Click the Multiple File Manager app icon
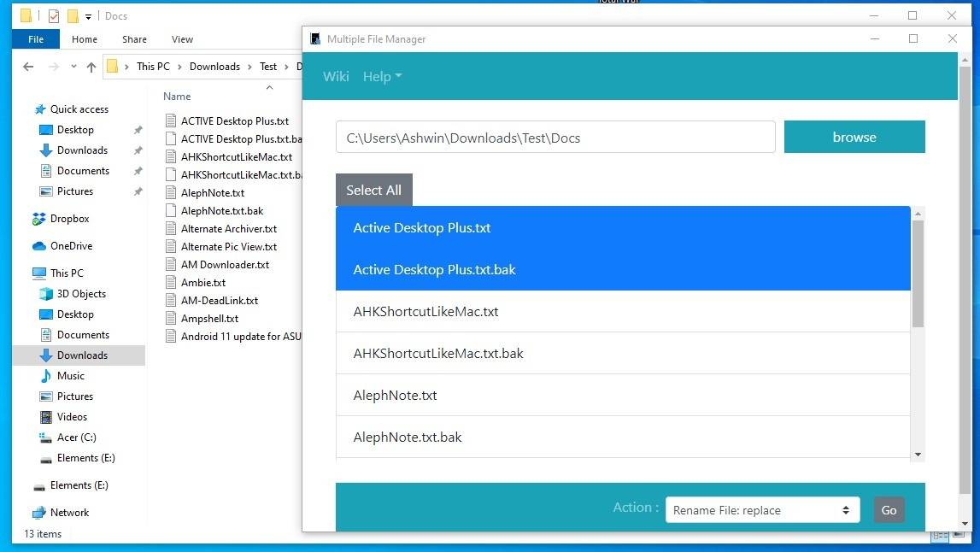This screenshot has width=980, height=552. [x=315, y=38]
